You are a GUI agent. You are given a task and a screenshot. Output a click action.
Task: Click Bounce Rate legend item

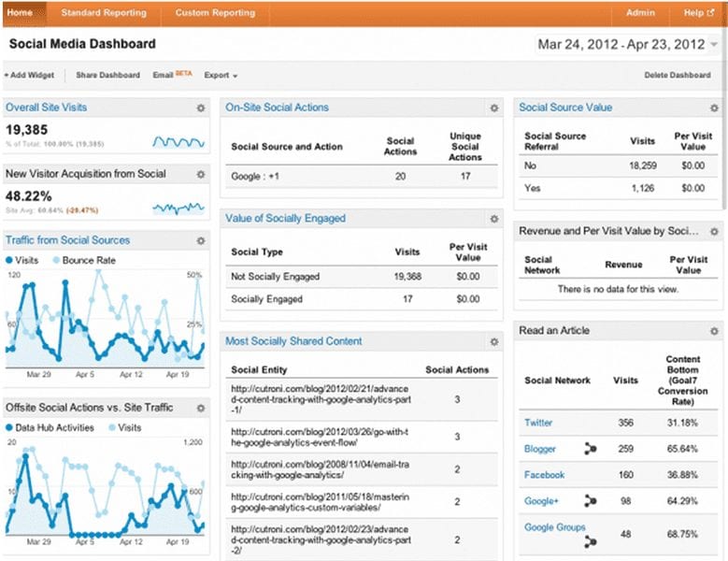[x=84, y=261]
